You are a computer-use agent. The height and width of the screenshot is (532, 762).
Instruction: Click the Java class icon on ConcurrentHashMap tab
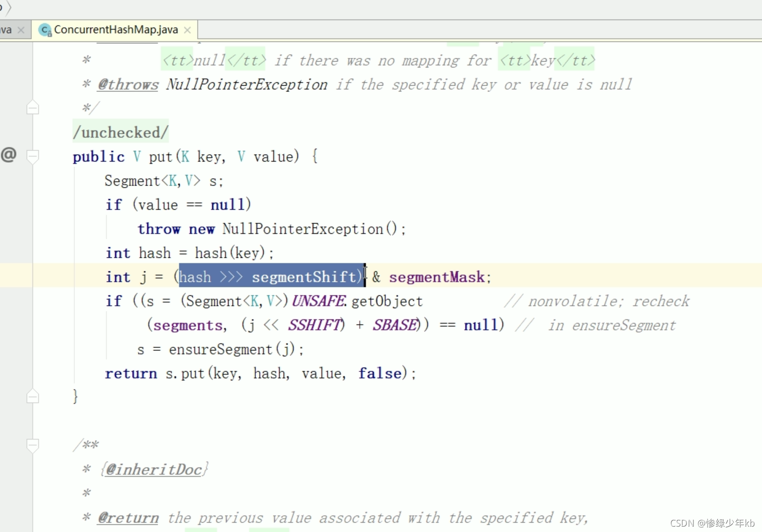[x=45, y=30]
